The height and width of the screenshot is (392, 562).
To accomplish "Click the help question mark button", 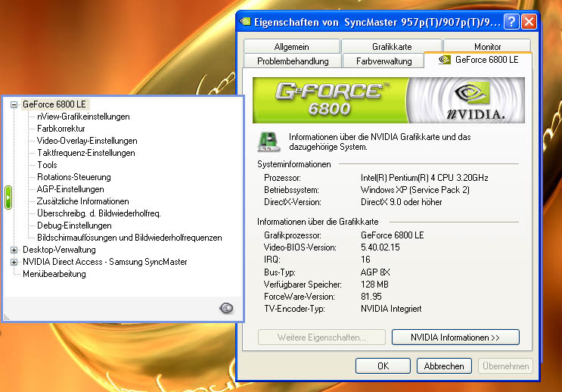I will tap(511, 22).
